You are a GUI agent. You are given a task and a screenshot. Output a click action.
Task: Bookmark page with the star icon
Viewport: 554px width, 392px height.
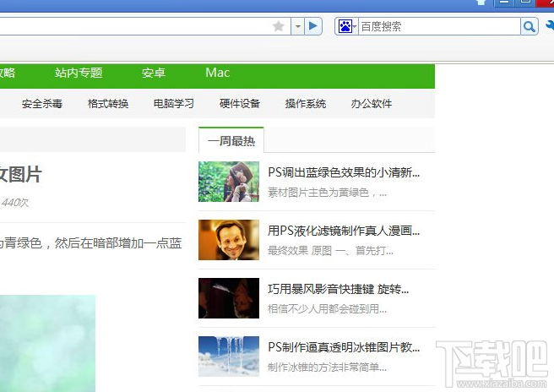pos(279,26)
